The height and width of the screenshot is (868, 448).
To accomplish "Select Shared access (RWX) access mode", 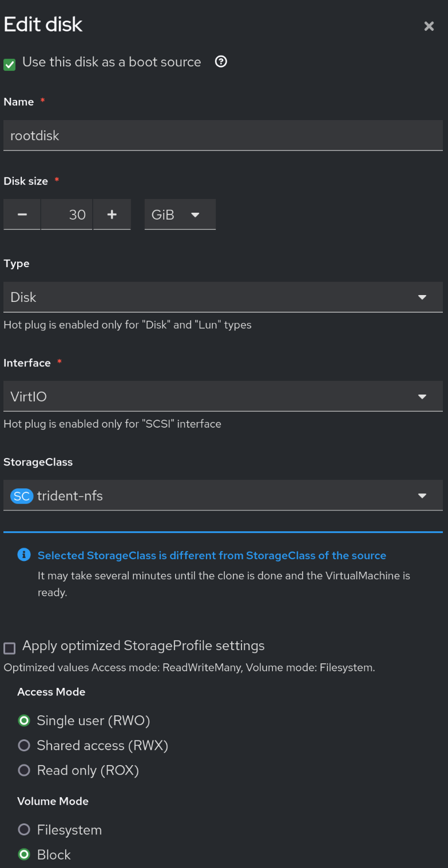I will 24,746.
